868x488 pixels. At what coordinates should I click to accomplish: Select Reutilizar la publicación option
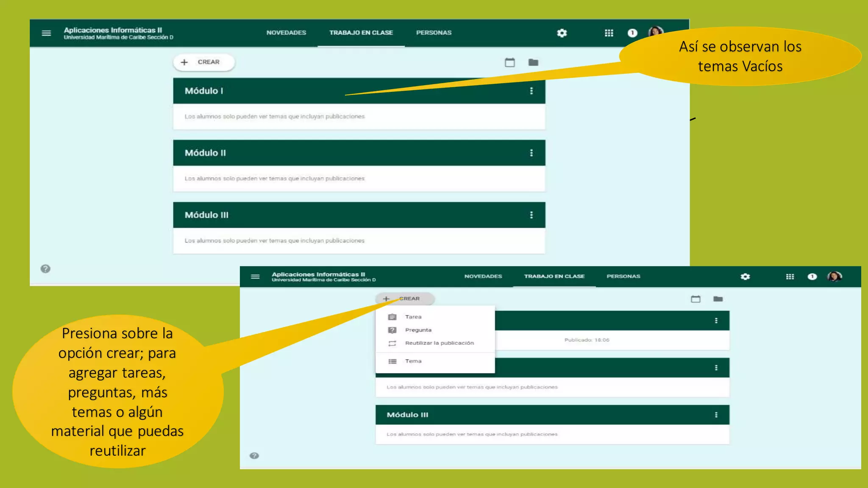pyautogui.click(x=439, y=343)
